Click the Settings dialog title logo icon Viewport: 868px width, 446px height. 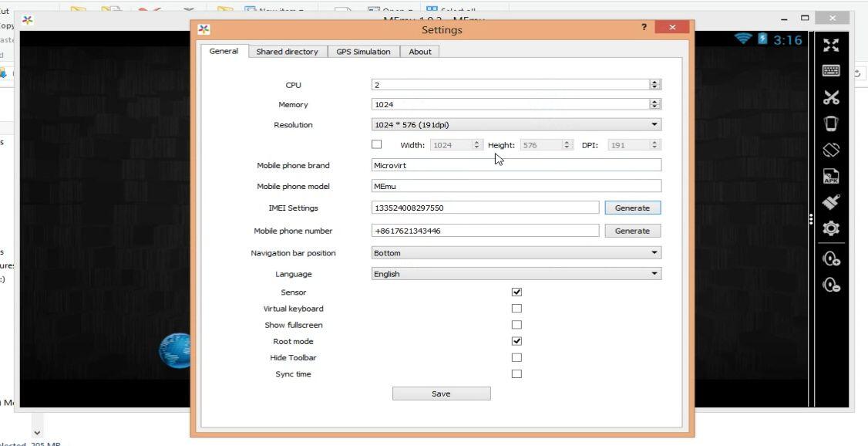(x=204, y=29)
